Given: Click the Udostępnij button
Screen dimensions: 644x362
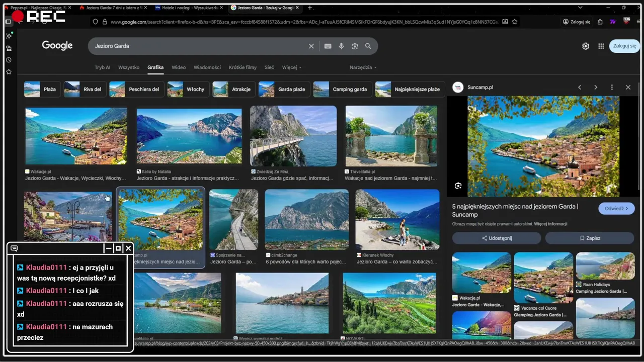Looking at the screenshot, I should 497,238.
